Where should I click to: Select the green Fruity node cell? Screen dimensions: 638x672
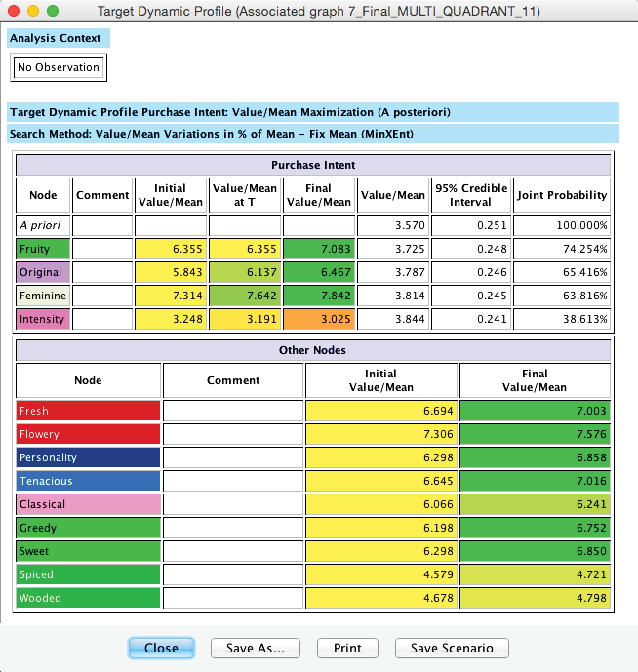[43, 249]
